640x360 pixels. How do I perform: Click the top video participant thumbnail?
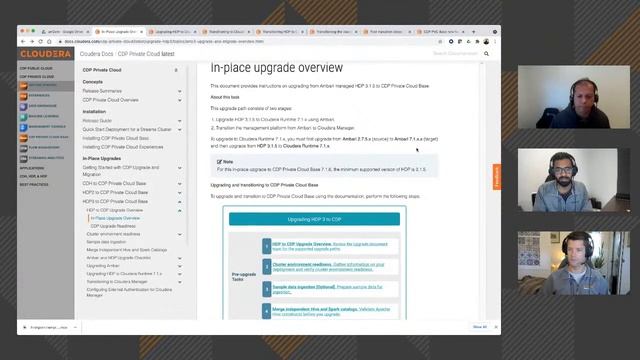(x=573, y=97)
